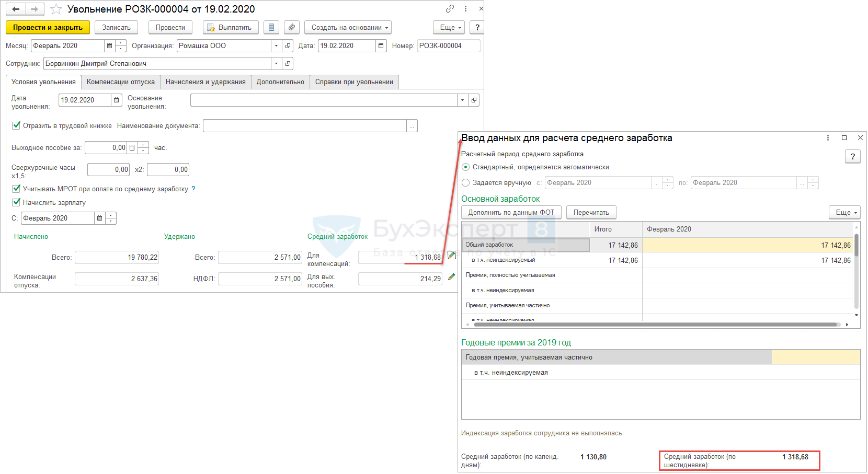Click the copy link icon in title bar
This screenshot has height=474, width=868.
pyautogui.click(x=450, y=9)
